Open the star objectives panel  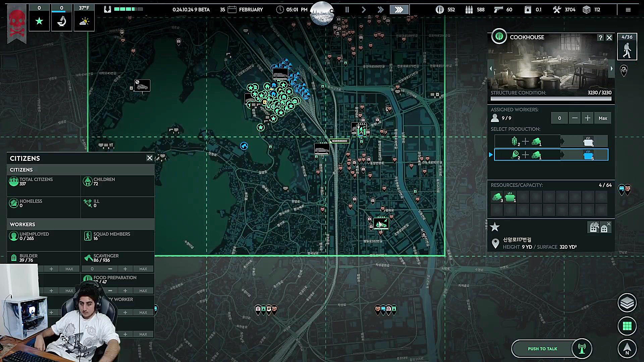(x=39, y=21)
